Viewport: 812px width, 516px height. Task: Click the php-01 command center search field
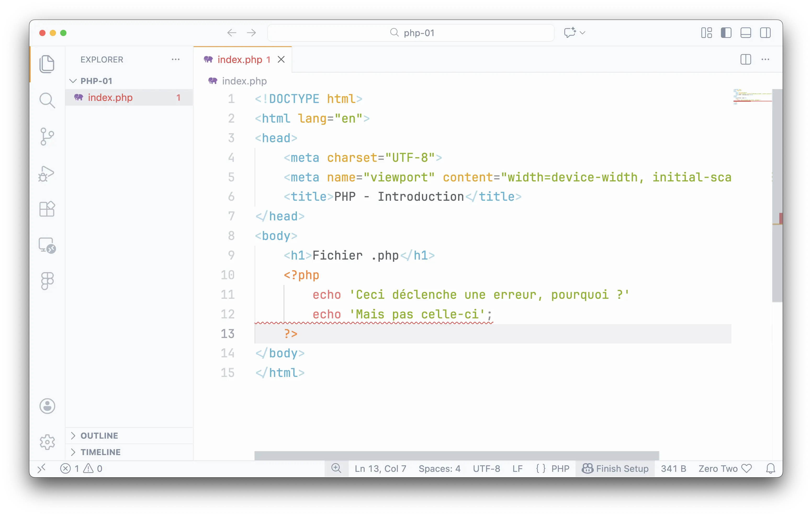(411, 33)
